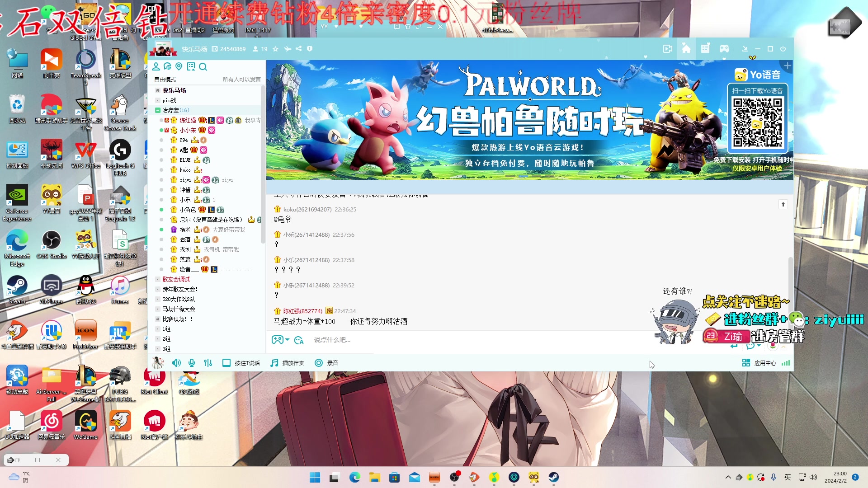Screen dimensions: 868x488
Task: Open the video live icon in header
Action: tap(668, 49)
